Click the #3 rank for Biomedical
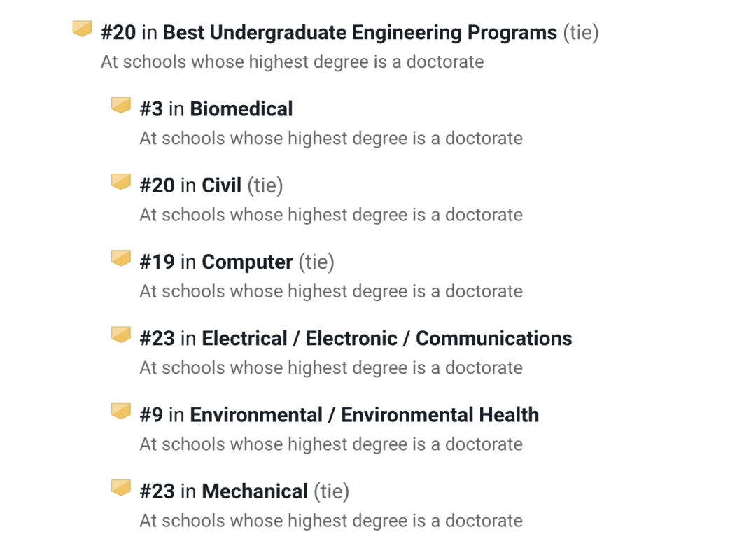Viewport: 756px width, 541px height. (x=151, y=109)
